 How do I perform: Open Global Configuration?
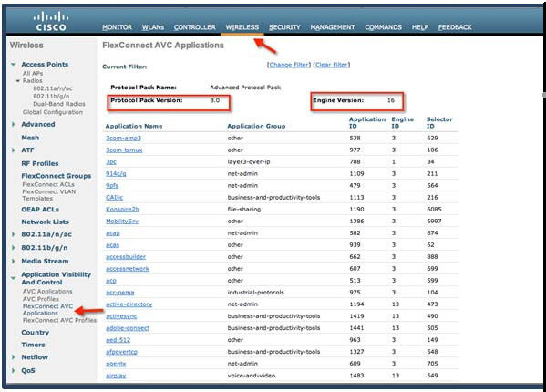[x=53, y=112]
